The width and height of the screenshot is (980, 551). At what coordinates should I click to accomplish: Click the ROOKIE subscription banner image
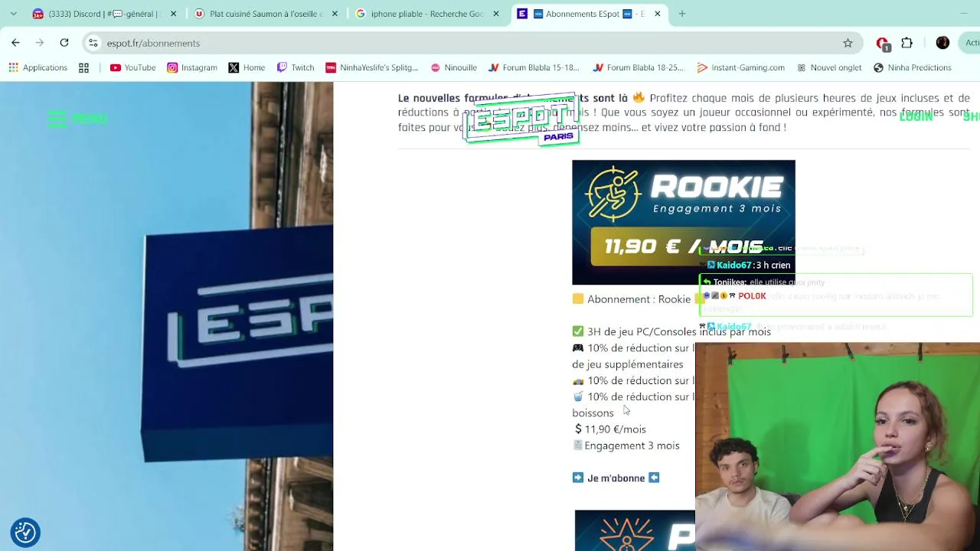(x=683, y=222)
